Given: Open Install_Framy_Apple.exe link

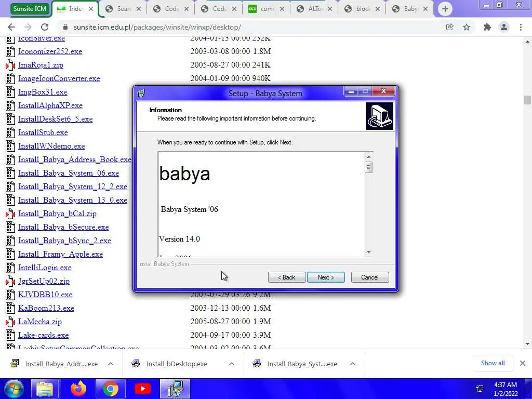Looking at the screenshot, I should [60, 254].
